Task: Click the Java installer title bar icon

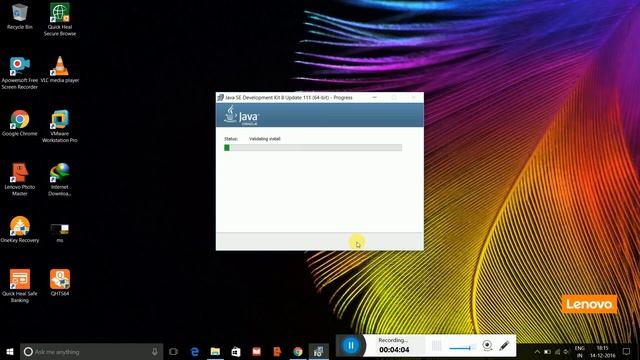Action: point(220,98)
